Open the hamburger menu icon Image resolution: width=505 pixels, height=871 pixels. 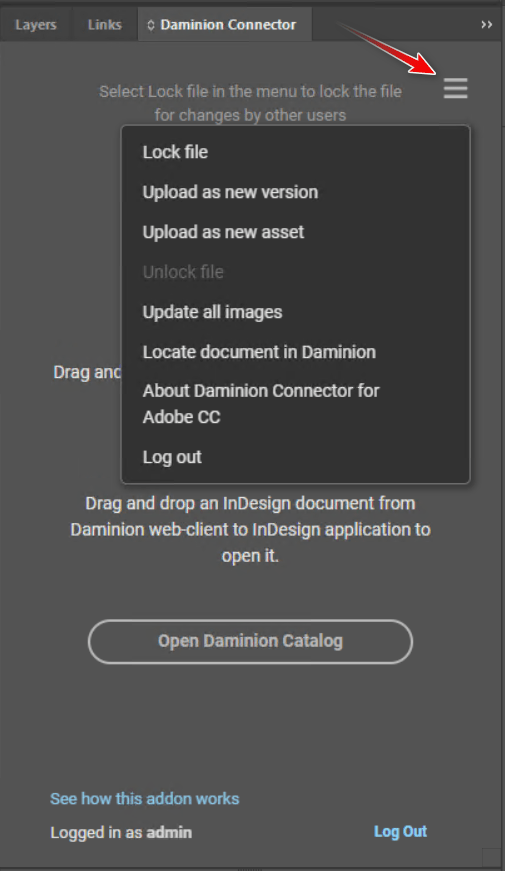456,88
